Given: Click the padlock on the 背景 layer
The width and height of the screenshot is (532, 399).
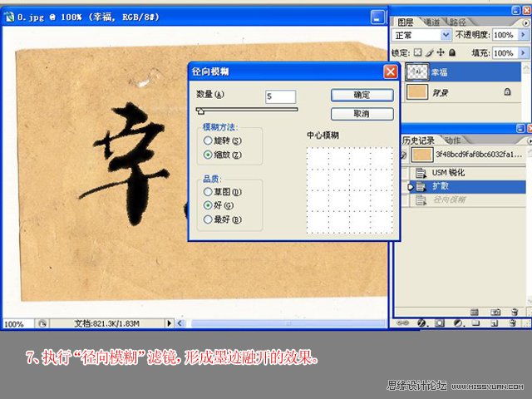Looking at the screenshot, I should point(507,91).
